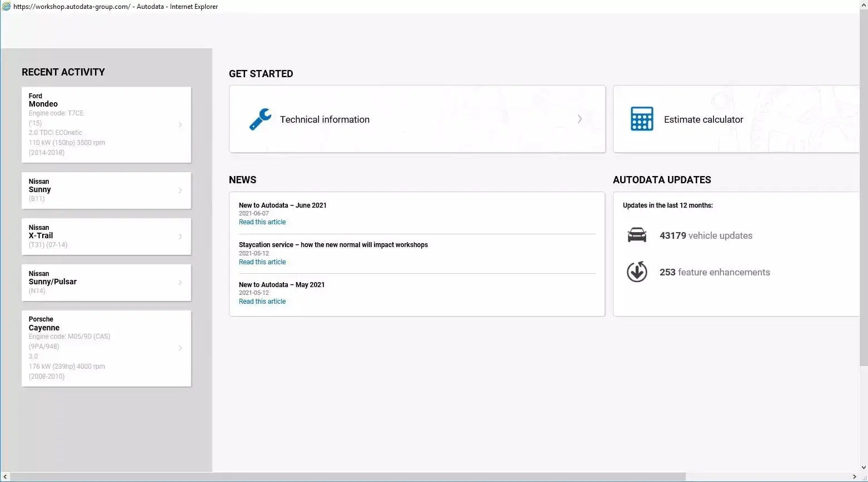Click the arrow icon on Porsche Cayenne card
This screenshot has height=482, width=868.
(180, 348)
